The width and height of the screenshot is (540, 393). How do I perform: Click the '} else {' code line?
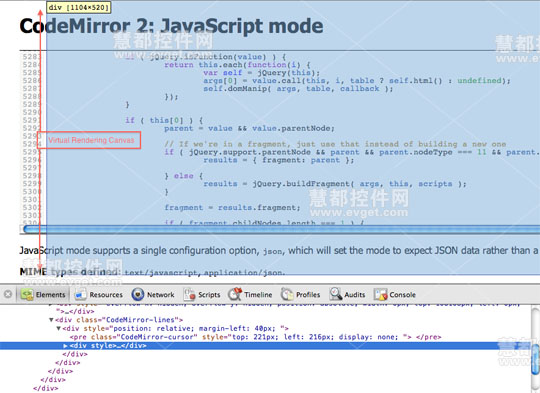click(x=184, y=176)
